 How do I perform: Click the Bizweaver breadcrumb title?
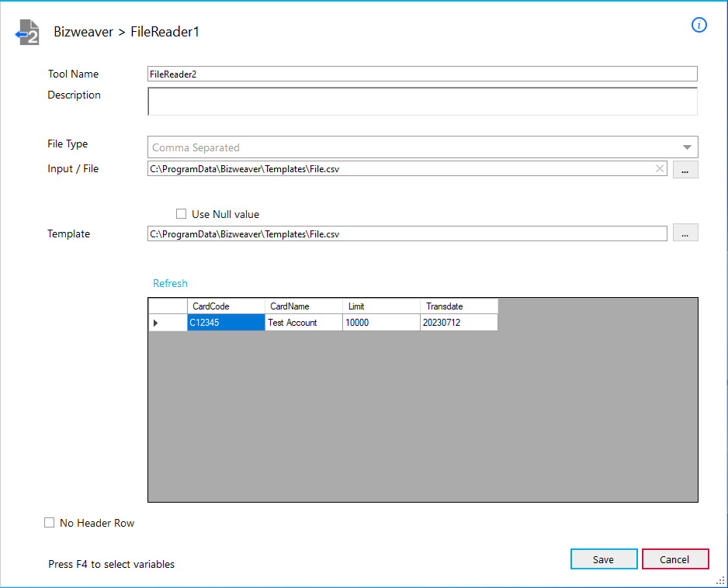pyautogui.click(x=83, y=32)
